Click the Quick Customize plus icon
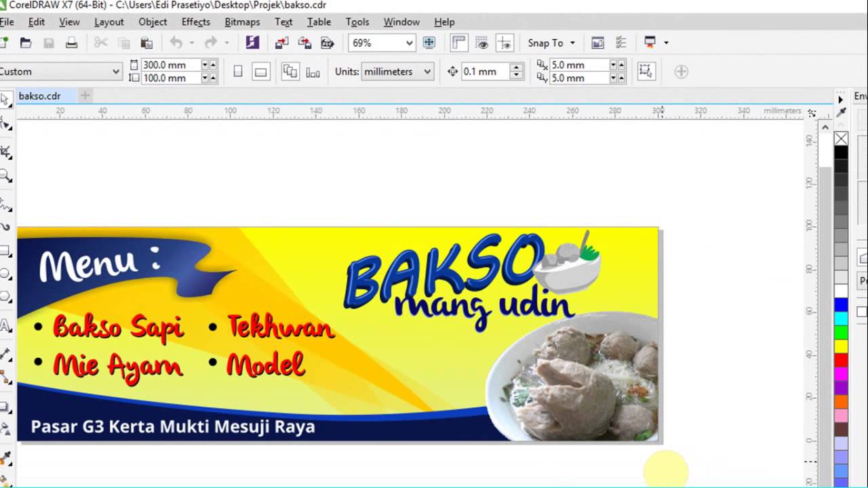868x488 pixels. pos(681,71)
